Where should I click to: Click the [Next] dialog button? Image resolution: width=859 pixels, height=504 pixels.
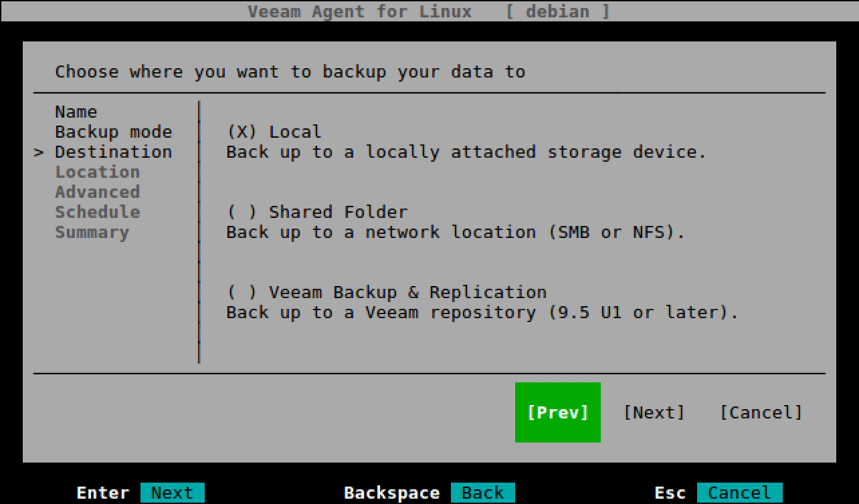coord(654,412)
